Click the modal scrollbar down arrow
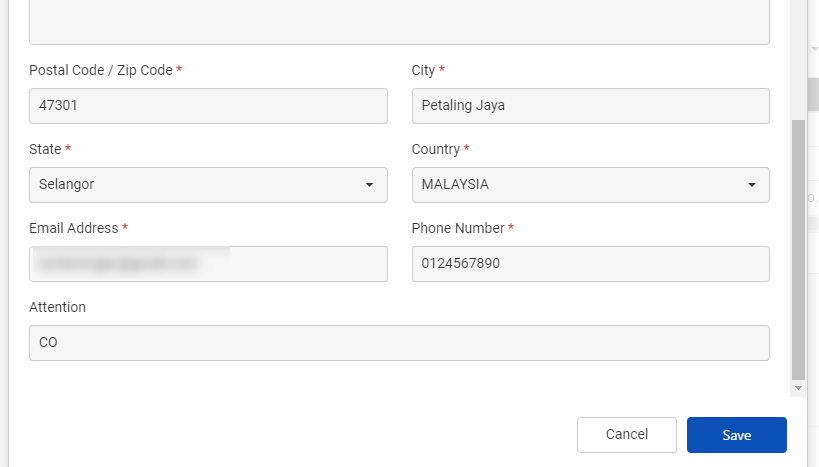The image size is (819, 467). pyautogui.click(x=798, y=388)
